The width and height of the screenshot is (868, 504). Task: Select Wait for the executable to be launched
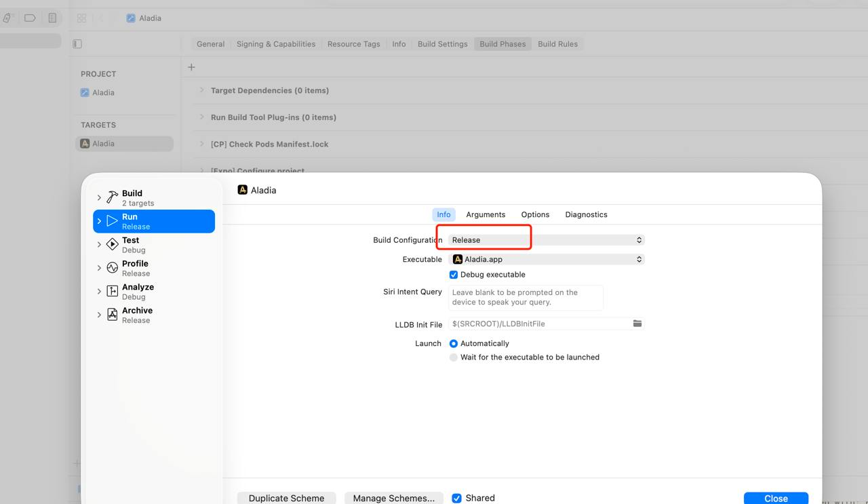454,357
